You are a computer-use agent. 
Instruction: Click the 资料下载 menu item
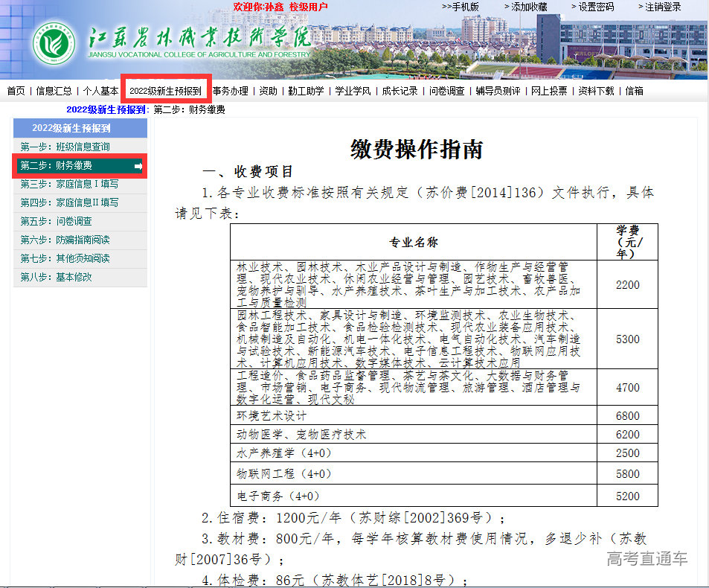pos(597,91)
